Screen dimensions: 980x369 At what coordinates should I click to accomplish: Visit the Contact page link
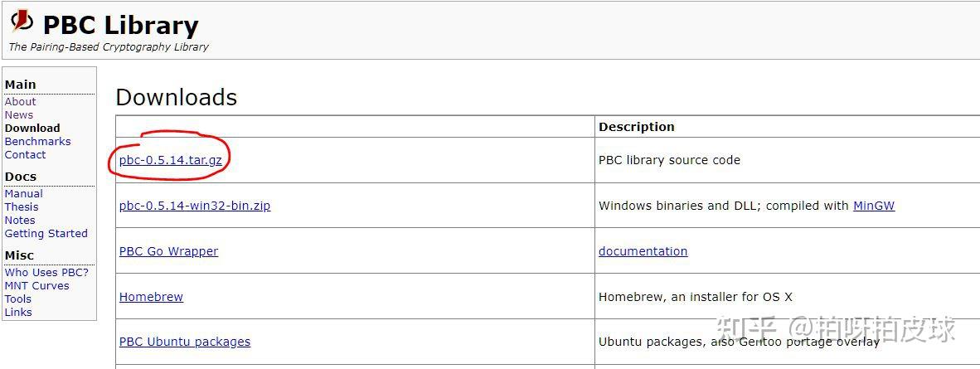[25, 155]
